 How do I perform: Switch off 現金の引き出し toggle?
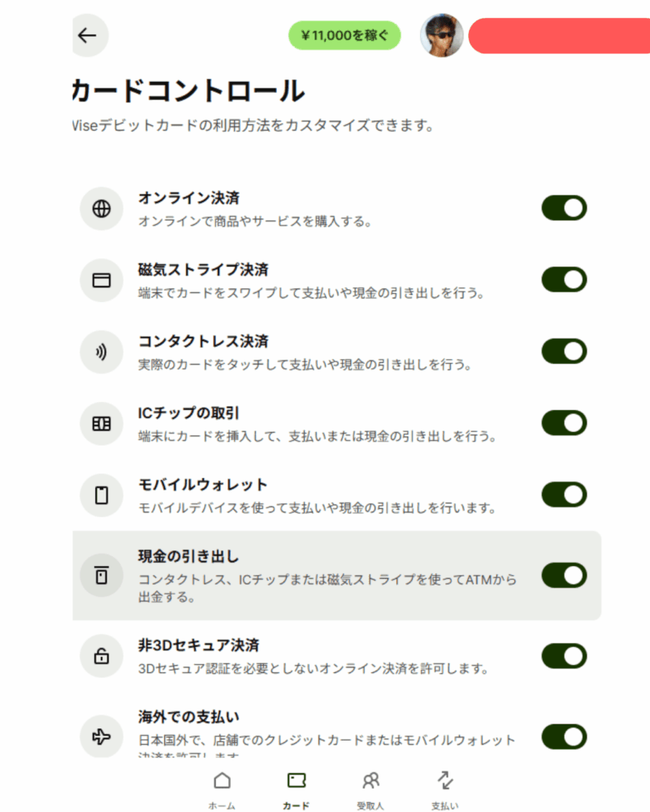(x=564, y=575)
